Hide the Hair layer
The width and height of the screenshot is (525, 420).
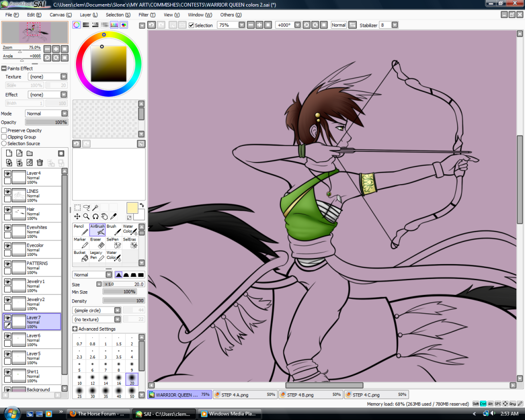tap(7, 210)
